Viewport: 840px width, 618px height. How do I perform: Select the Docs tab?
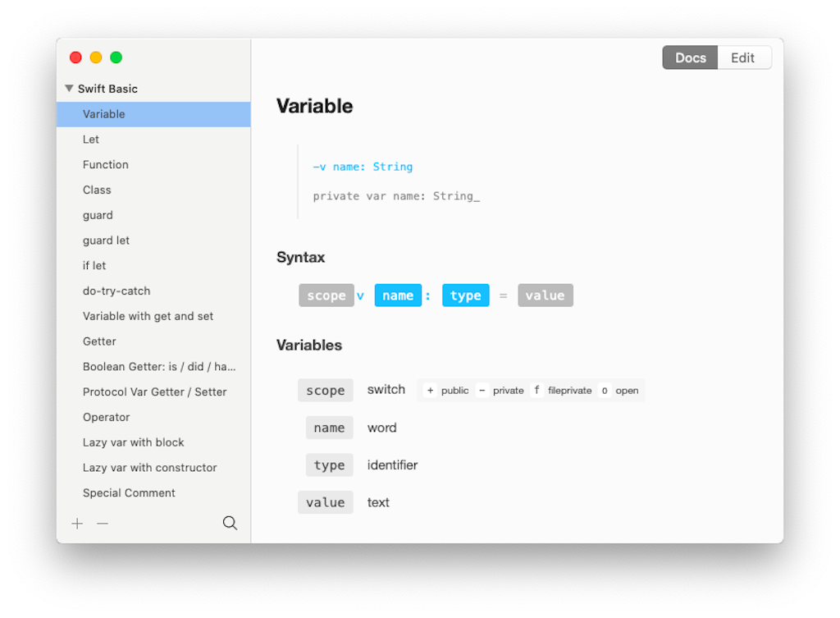tap(690, 57)
